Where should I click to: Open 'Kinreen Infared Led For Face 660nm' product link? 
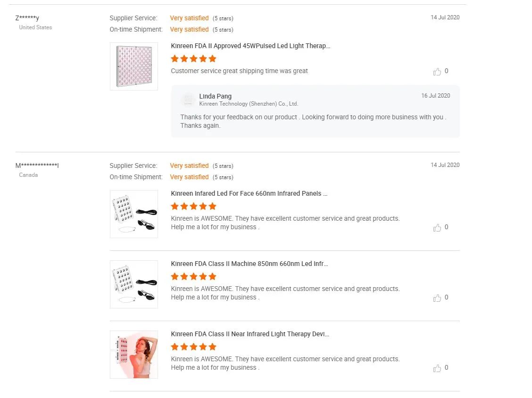249,193
